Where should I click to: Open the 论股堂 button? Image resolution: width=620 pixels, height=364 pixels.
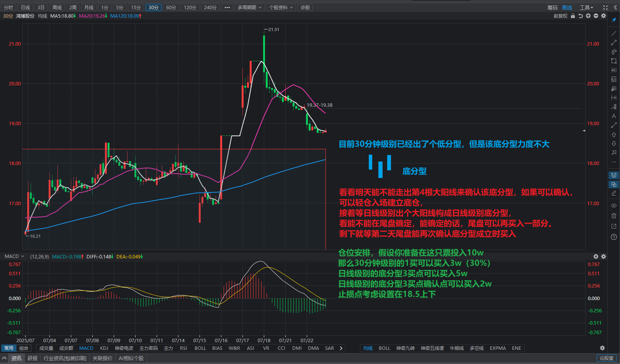coord(607,358)
